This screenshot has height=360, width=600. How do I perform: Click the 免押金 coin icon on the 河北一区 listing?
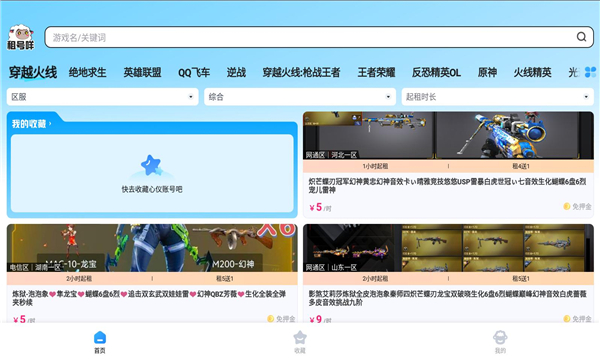pyautogui.click(x=567, y=206)
